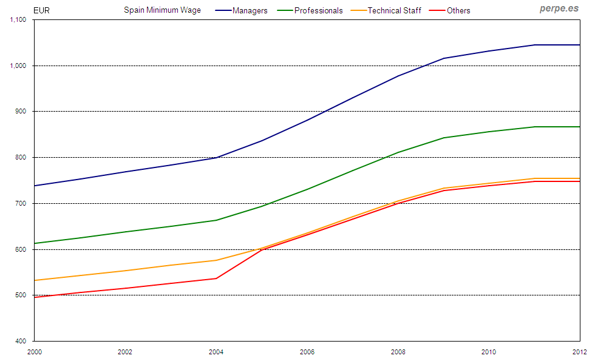595x364 pixels.
Task: Select the 2006 x-axis year label
Action: [307, 351]
